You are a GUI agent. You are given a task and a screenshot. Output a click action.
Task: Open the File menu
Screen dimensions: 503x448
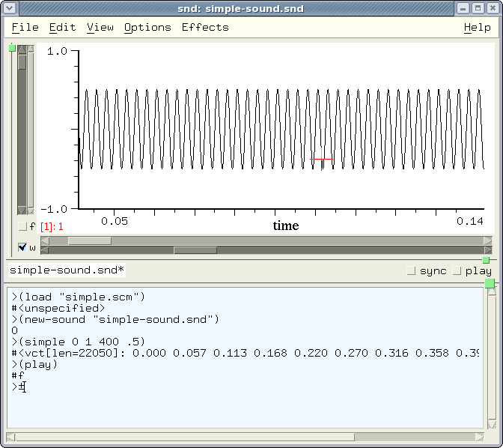(25, 27)
